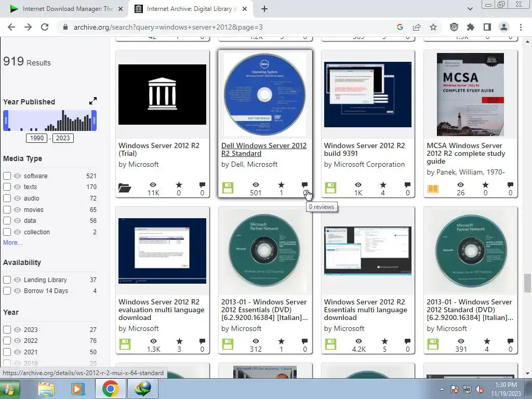Check the data media type checkbox
The width and height of the screenshot is (532, 399).
[x=7, y=220]
